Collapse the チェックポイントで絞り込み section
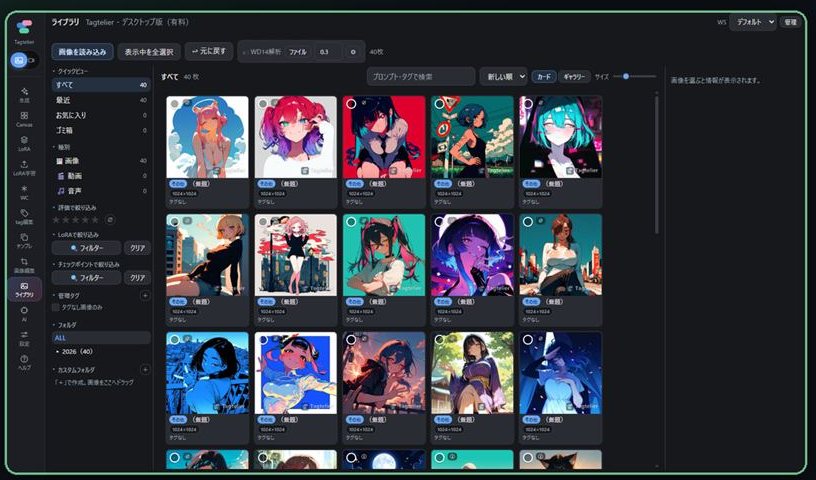Screen dimensions: 816x480 point(86,264)
